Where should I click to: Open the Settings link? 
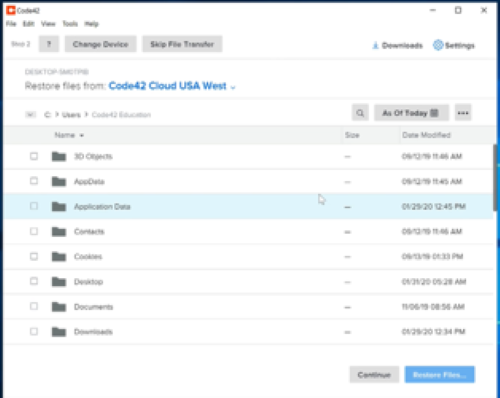454,45
